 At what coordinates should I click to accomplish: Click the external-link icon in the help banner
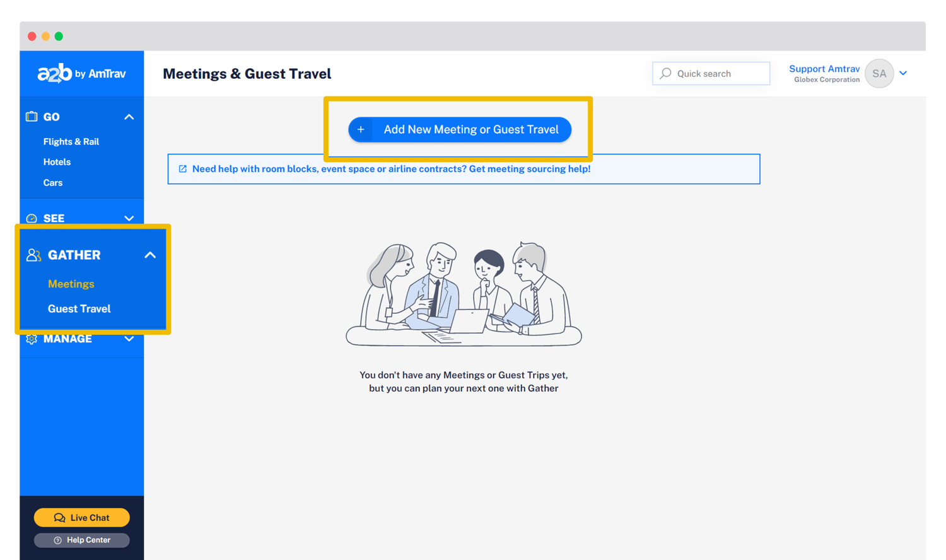coord(182,168)
